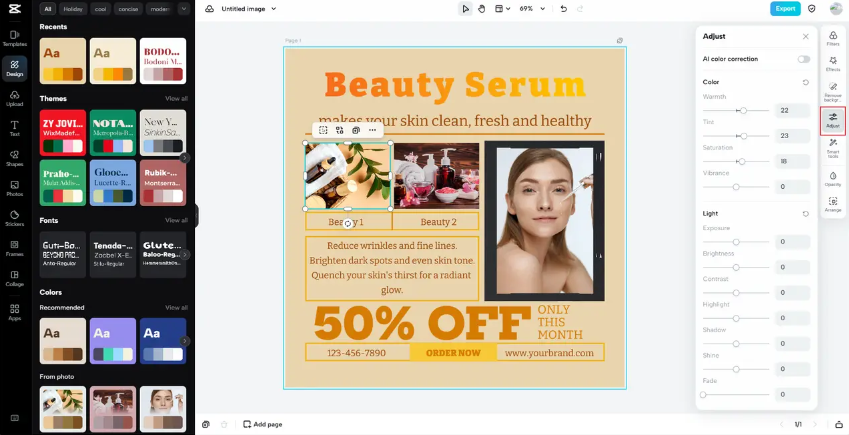Open the layout view dropdown in top bar
This screenshot has width=849, height=435.
tap(503, 9)
